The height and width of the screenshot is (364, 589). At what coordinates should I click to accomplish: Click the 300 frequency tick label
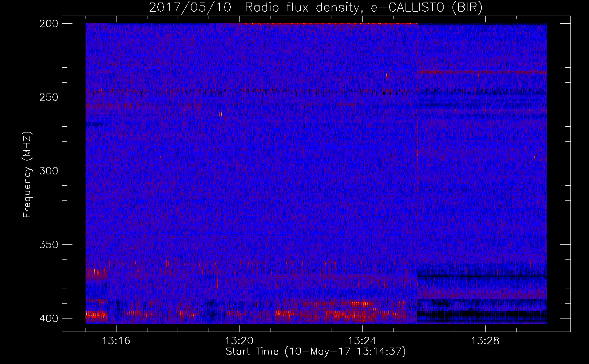[49, 171]
